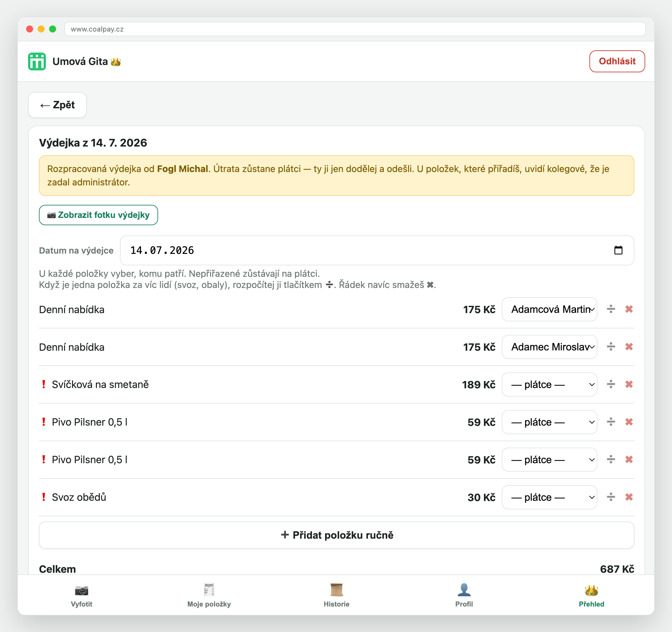Open payer dropdown for Svoz obědů
Viewport: 672px width, 632px height.
coord(549,497)
